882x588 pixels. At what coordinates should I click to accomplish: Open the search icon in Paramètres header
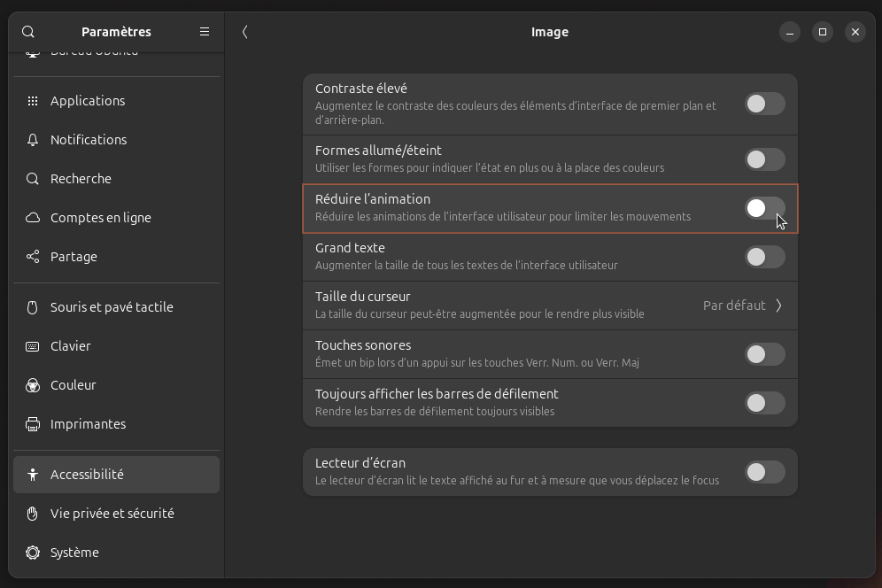coord(27,31)
